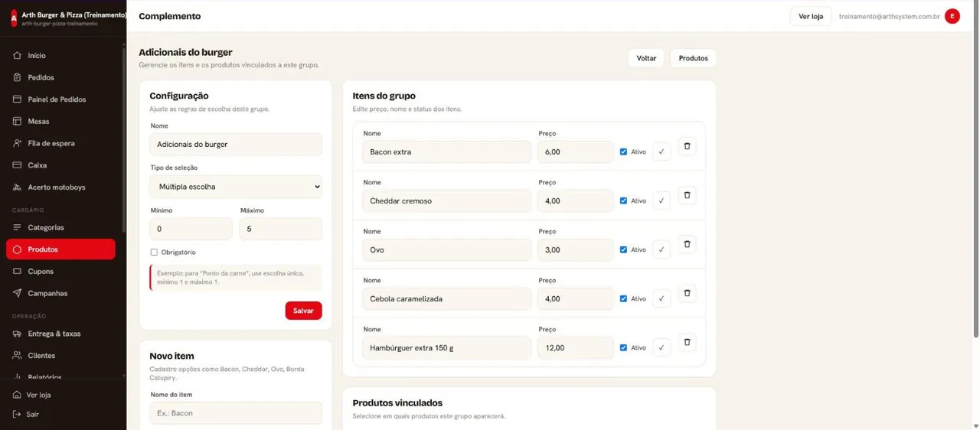Click the Início sidebar icon
The width and height of the screenshot is (980, 430).
coord(17,56)
